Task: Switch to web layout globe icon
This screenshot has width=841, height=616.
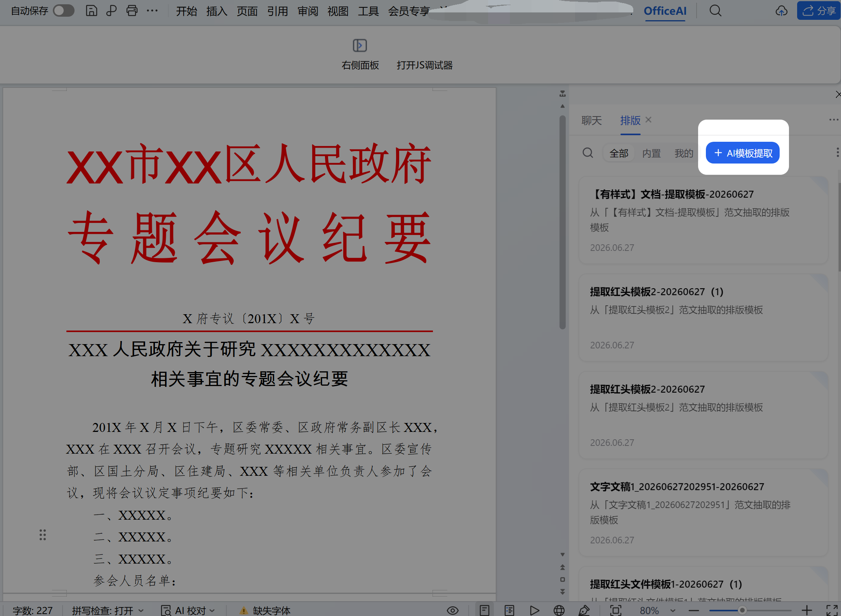Action: pos(559,611)
